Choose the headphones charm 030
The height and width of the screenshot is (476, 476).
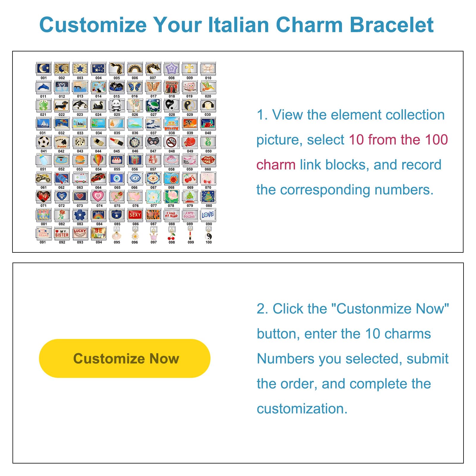coord(208,106)
